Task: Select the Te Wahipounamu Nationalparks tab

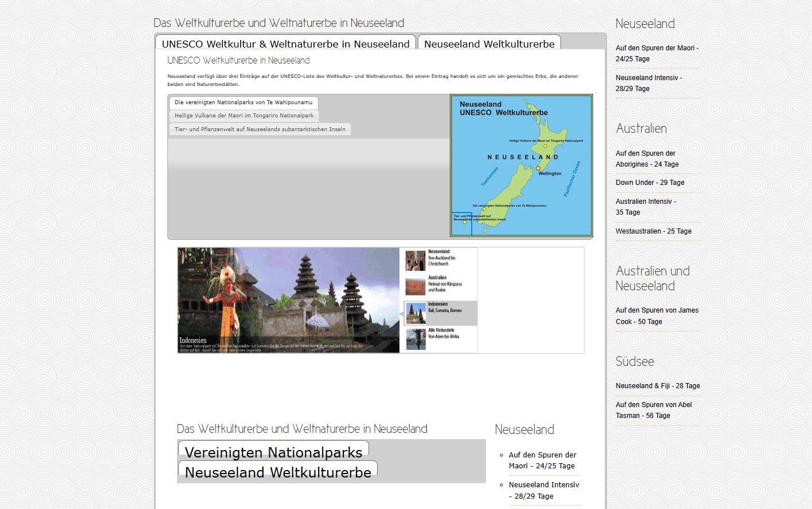Action: [244, 102]
